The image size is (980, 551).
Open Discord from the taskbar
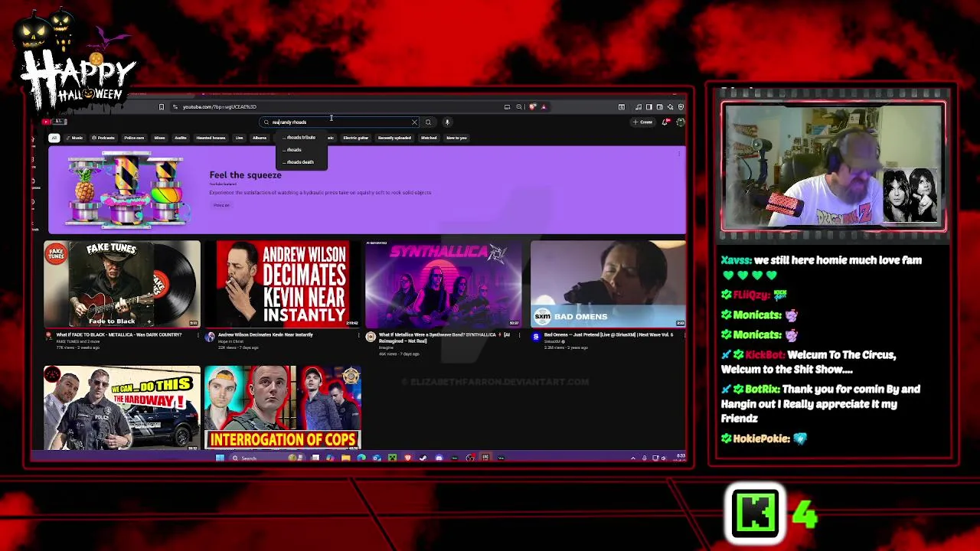tap(439, 458)
